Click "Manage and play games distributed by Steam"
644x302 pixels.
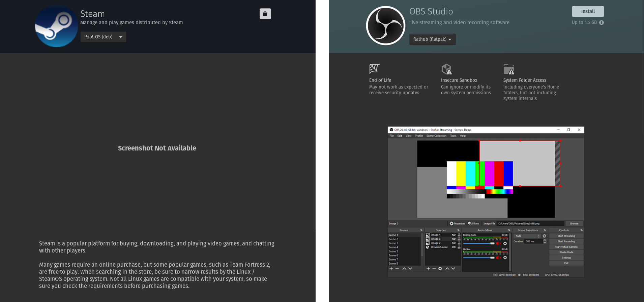pyautogui.click(x=131, y=23)
